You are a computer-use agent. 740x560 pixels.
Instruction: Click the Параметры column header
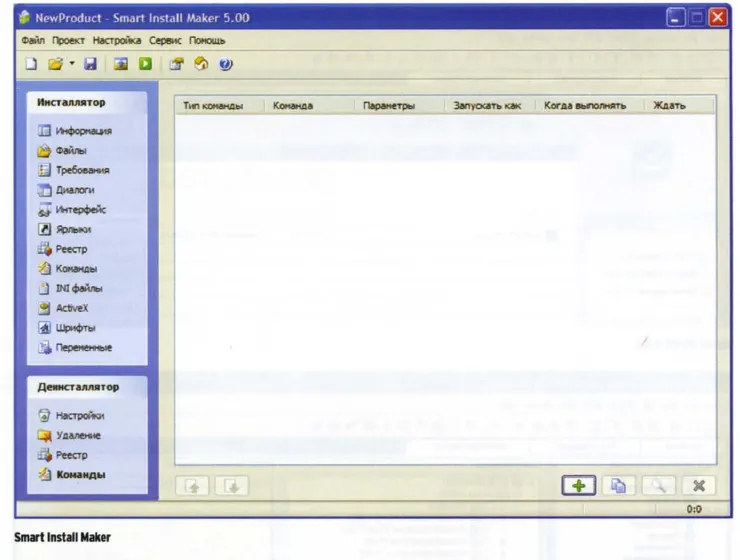pyautogui.click(x=399, y=106)
